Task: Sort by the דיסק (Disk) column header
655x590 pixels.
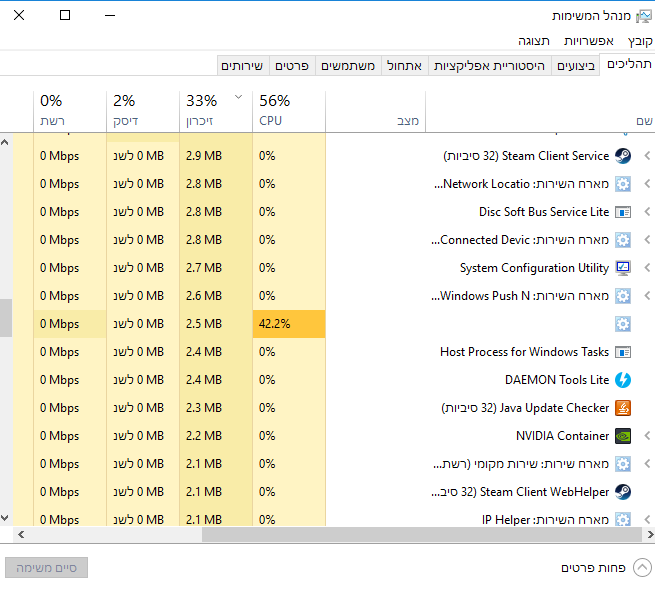Action: point(143,111)
